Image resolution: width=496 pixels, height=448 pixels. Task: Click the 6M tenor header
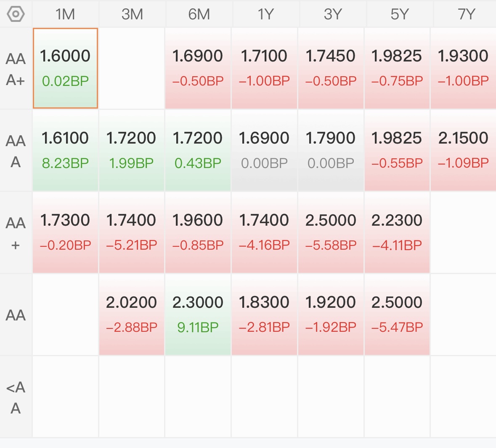pos(199,14)
